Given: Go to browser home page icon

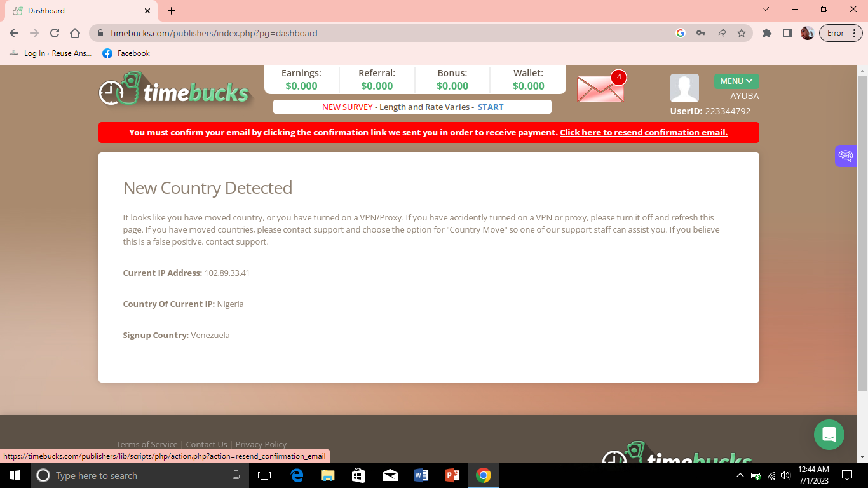Looking at the screenshot, I should [75, 33].
